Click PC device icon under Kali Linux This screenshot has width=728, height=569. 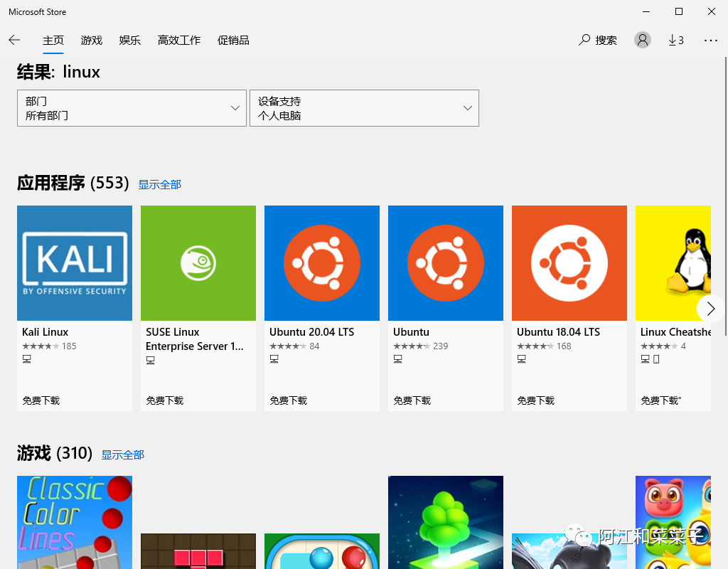pos(27,359)
